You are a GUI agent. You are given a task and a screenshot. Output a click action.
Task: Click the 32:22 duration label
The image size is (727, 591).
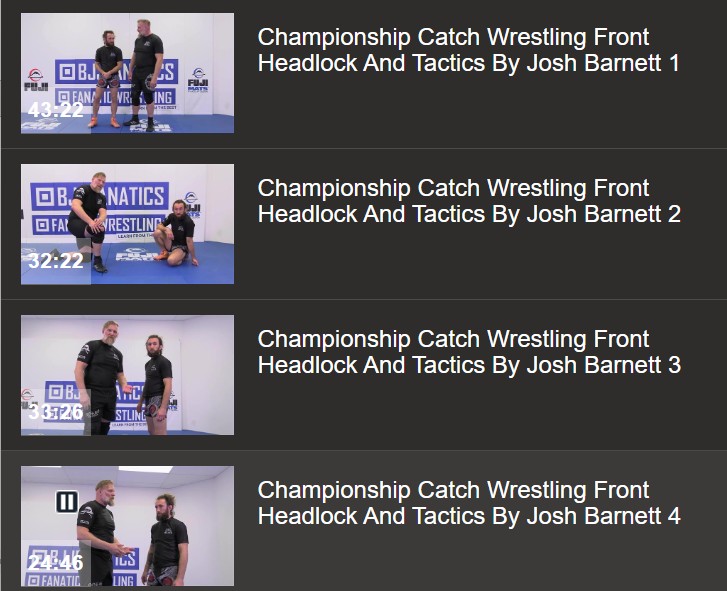(56, 261)
